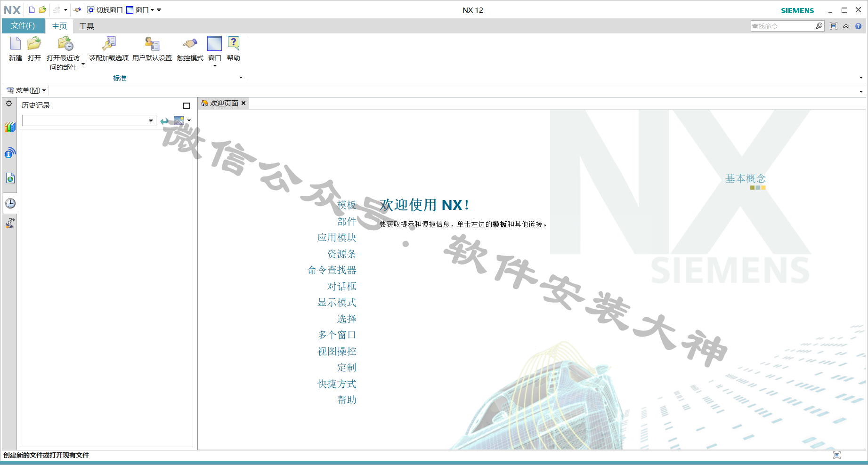
Task: Click the 基本概念 heading link
Action: [746, 178]
